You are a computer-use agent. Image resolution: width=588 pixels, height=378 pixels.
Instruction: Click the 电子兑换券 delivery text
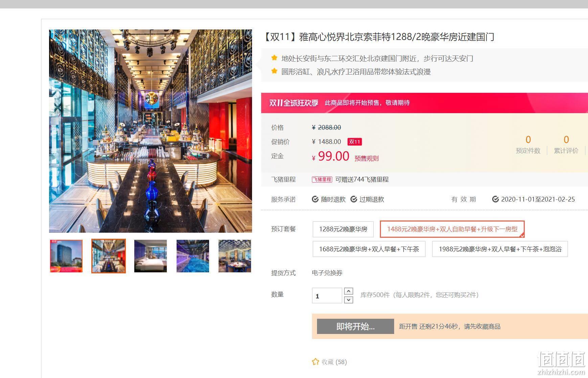point(327,273)
